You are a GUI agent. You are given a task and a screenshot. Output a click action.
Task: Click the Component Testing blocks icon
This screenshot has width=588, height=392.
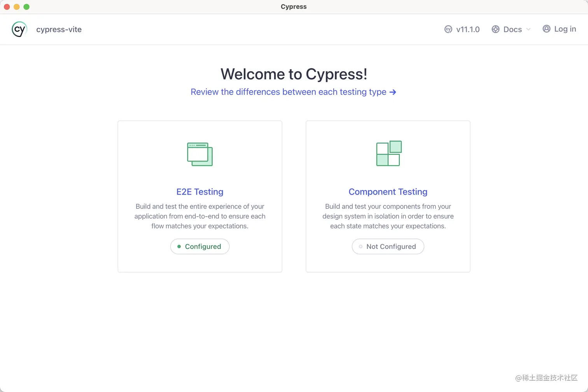tap(389, 153)
